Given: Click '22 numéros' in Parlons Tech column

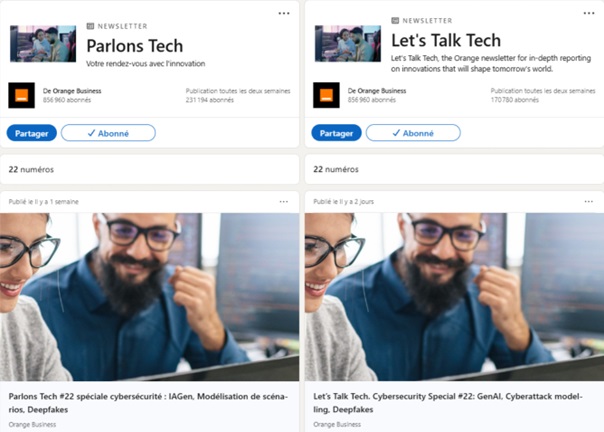Looking at the screenshot, I should tap(31, 169).
